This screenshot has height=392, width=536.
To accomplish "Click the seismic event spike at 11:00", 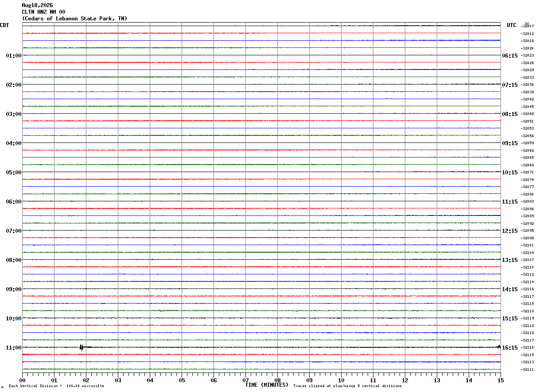I will point(82,347).
